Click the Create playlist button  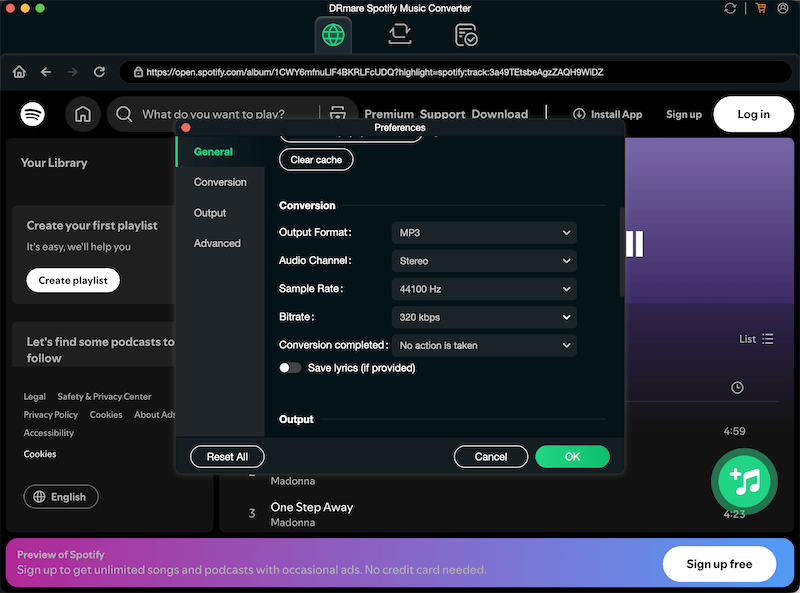(x=73, y=280)
